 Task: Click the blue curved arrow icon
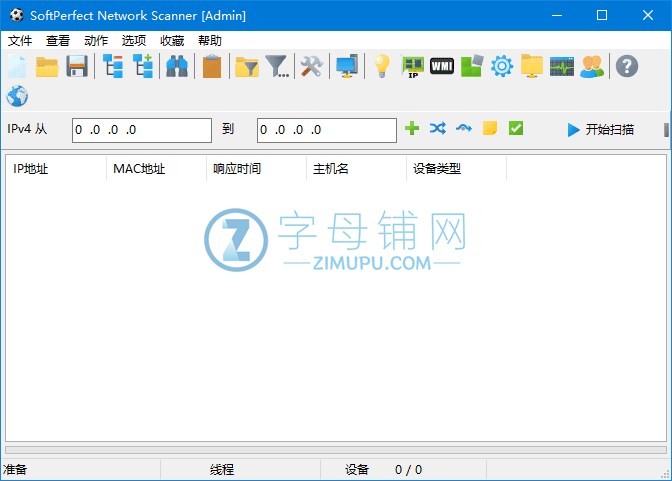[464, 128]
